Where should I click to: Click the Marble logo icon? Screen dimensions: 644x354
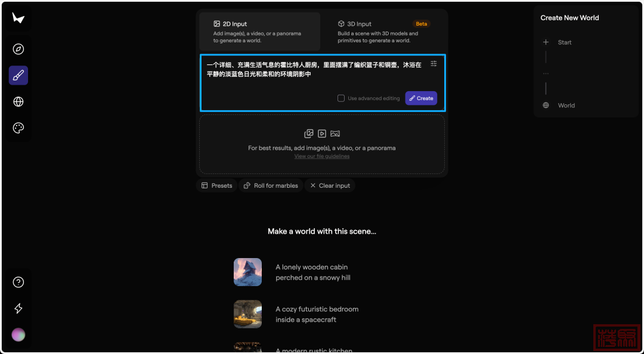coord(18,18)
